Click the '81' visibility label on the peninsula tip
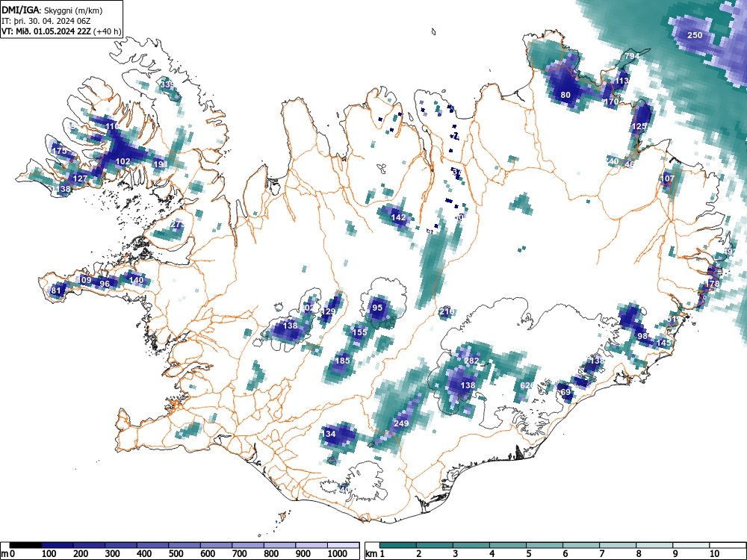This screenshot has height=560, width=747. click(56, 290)
